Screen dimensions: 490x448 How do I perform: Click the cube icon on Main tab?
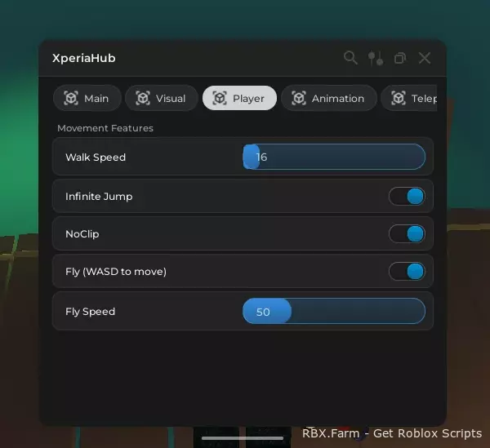tap(71, 98)
